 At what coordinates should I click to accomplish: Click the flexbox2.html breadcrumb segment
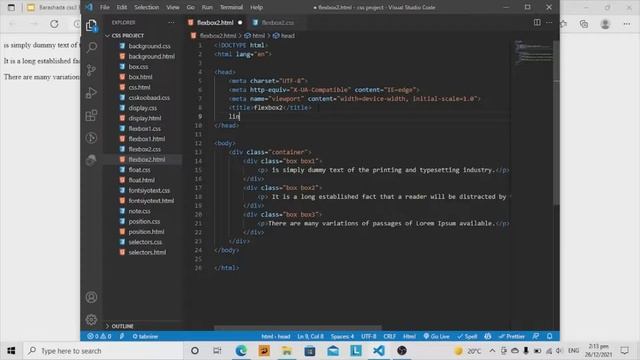(x=218, y=36)
